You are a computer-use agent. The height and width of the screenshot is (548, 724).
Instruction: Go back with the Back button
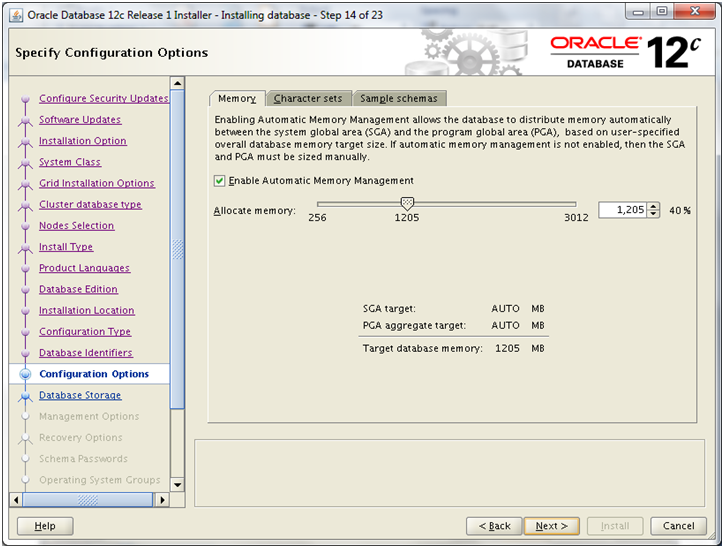(494, 526)
